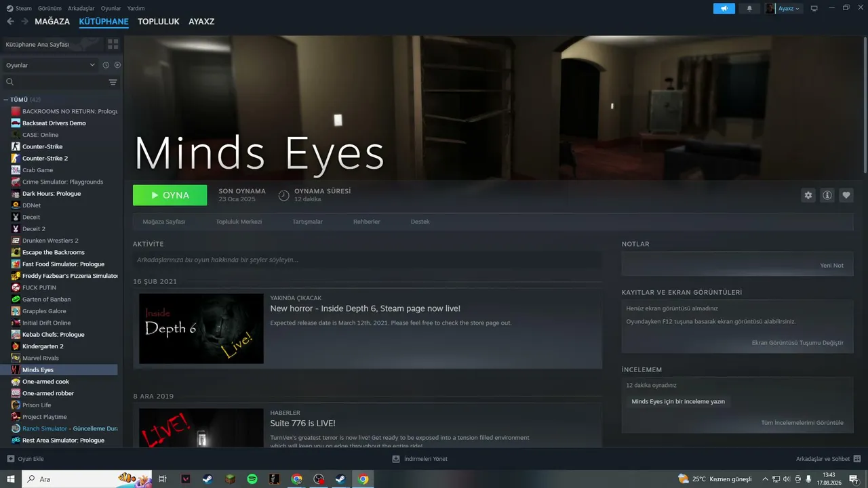Open the Mağaza Sayfası link
This screenshot has height=488, width=868.
pos(164,222)
